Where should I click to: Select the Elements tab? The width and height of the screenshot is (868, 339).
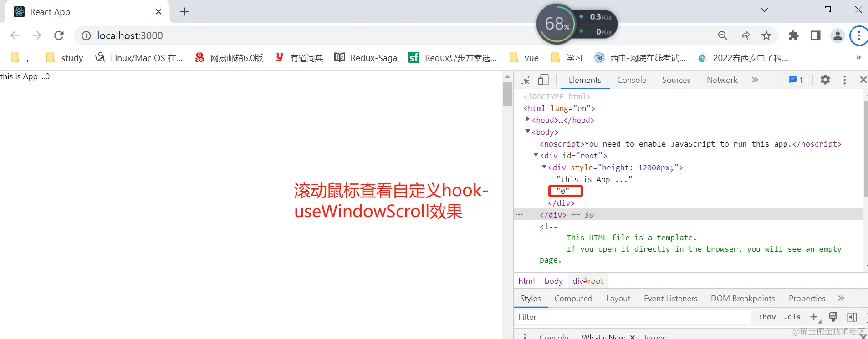click(x=585, y=80)
